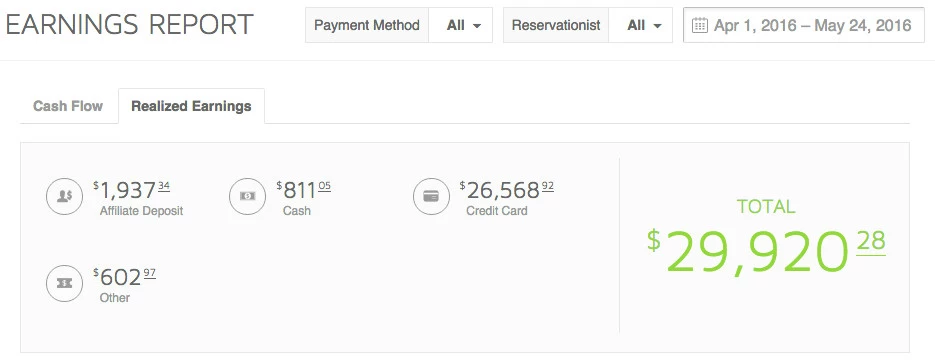Viewport: 935px width, 360px height.
Task: Click the Payment Method label
Action: (367, 25)
